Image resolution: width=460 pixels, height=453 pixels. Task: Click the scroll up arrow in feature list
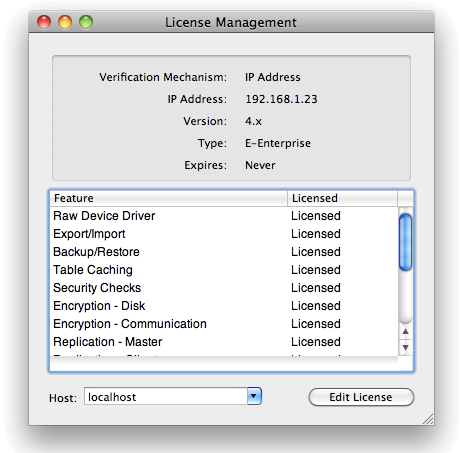405,331
